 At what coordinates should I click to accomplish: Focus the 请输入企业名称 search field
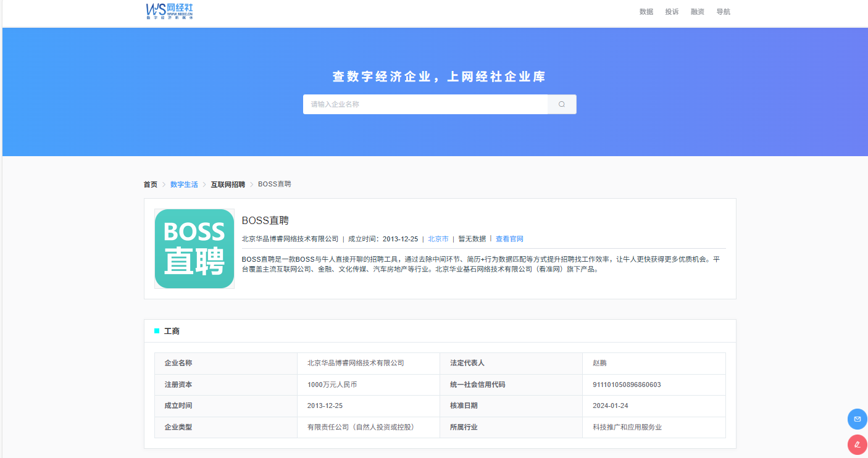425,104
